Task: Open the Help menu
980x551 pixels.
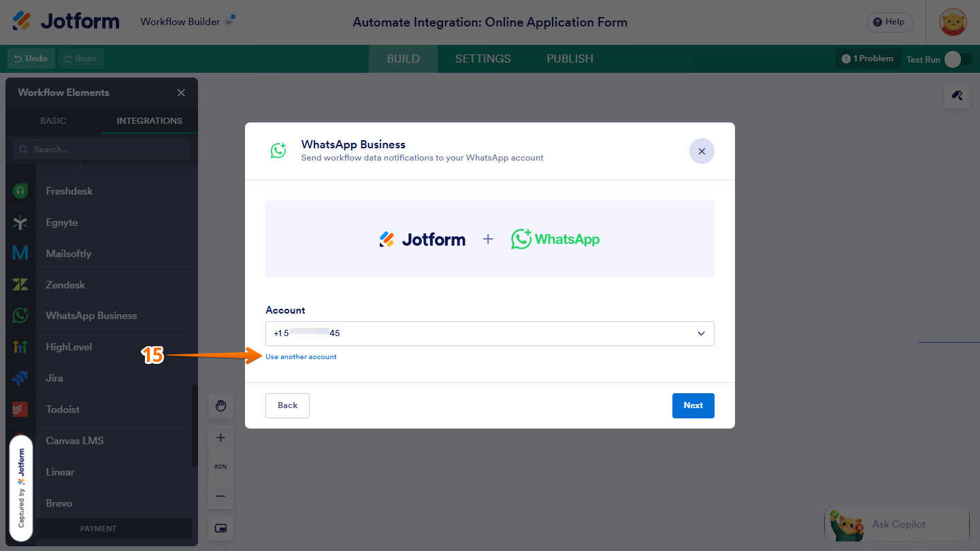Action: click(x=889, y=22)
